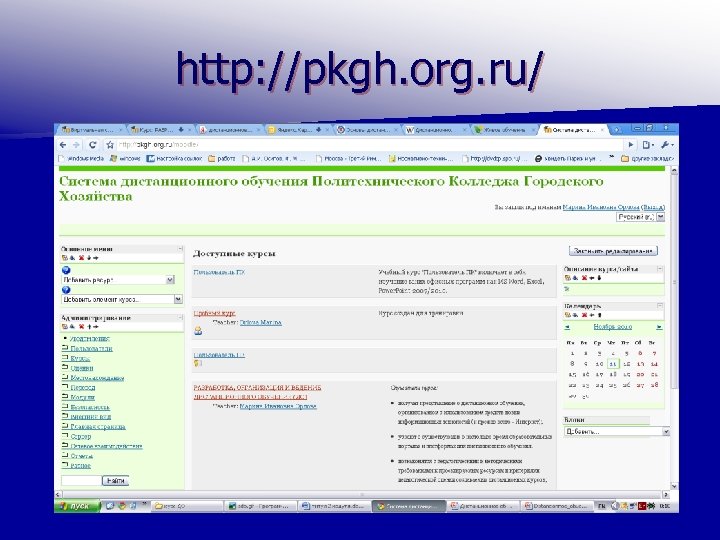Open the 'Пробный курс' course link

click(x=214, y=313)
